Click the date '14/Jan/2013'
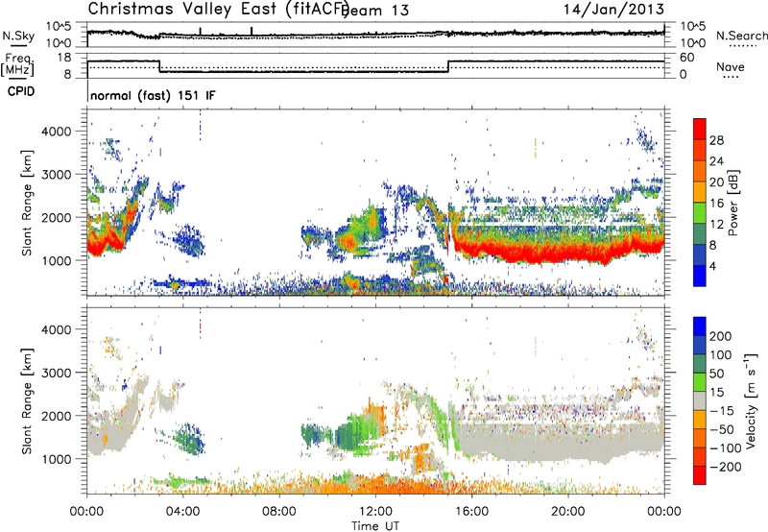The image size is (768, 532). [613, 10]
